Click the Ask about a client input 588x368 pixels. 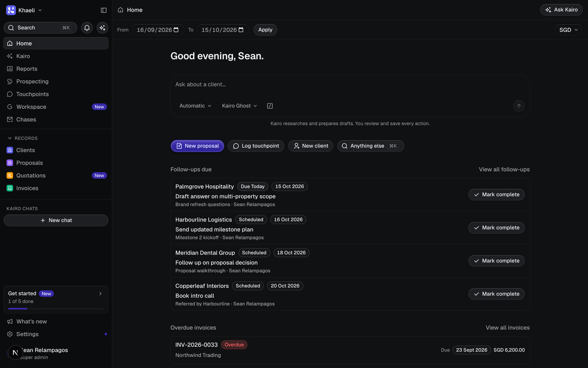click(350, 84)
